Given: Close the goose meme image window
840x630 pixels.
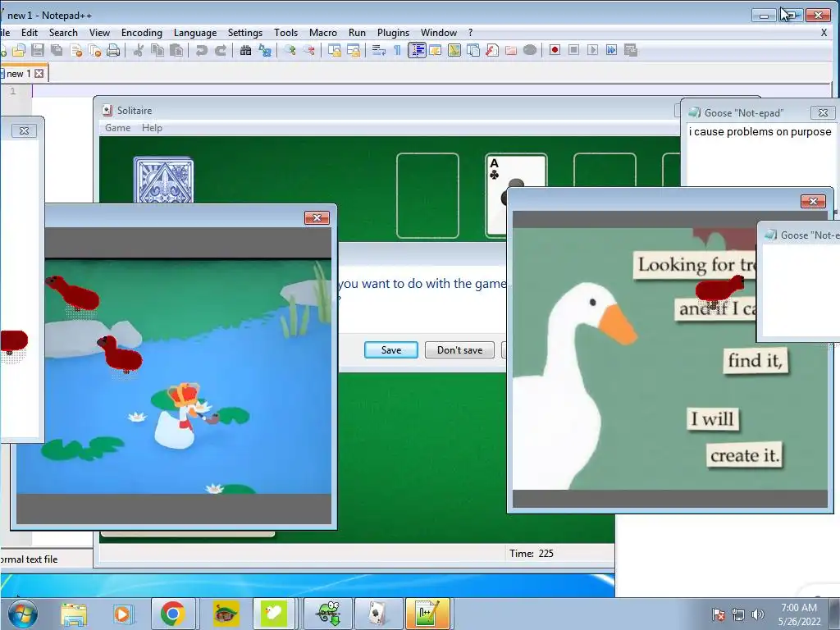Looking at the screenshot, I should 813,201.
